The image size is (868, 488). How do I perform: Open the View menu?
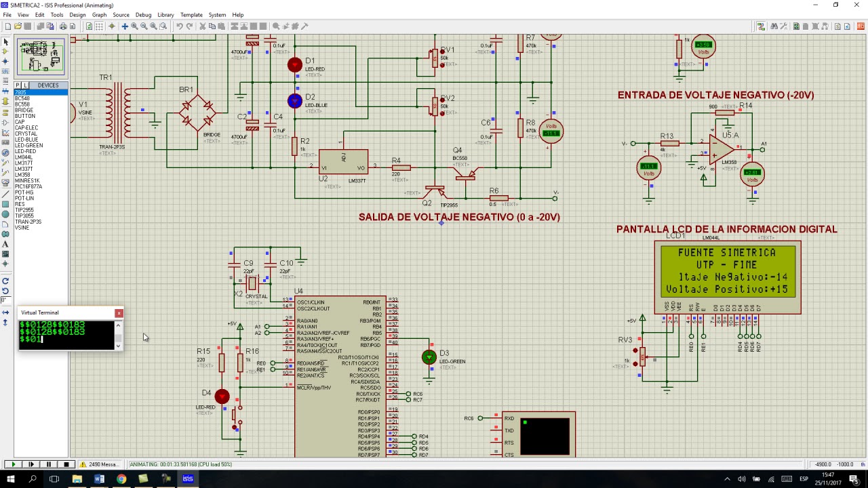pyautogui.click(x=23, y=15)
